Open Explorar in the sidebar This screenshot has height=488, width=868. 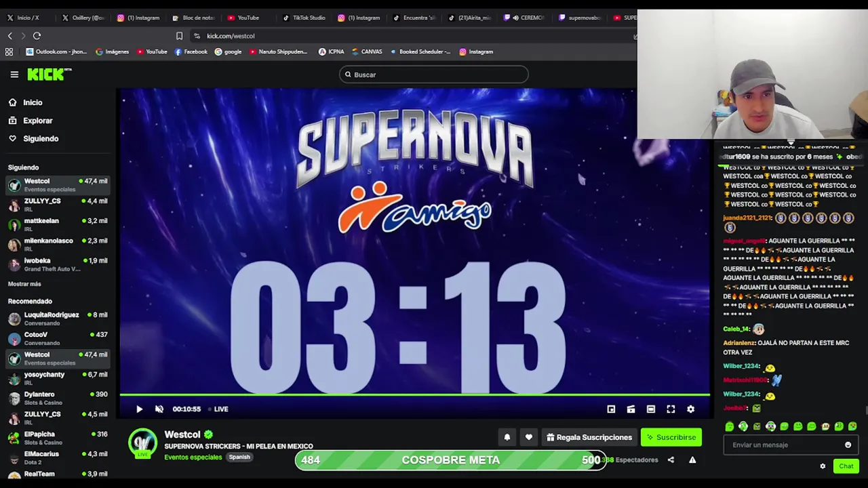31,121
